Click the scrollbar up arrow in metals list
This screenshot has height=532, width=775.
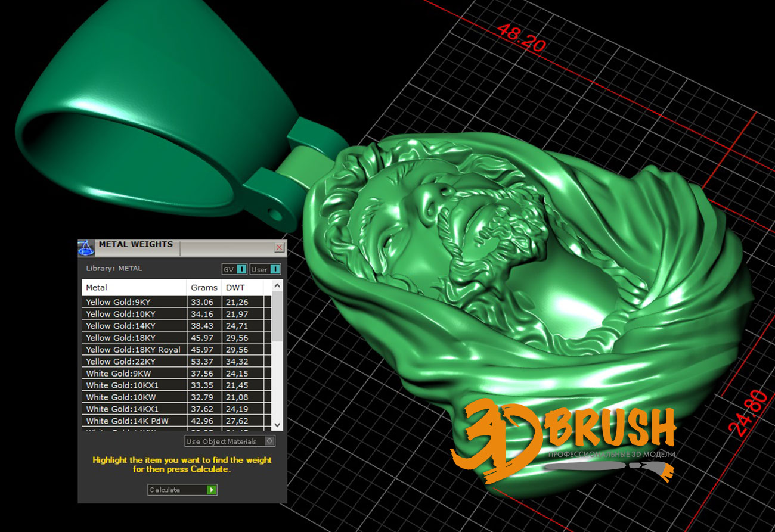click(277, 286)
